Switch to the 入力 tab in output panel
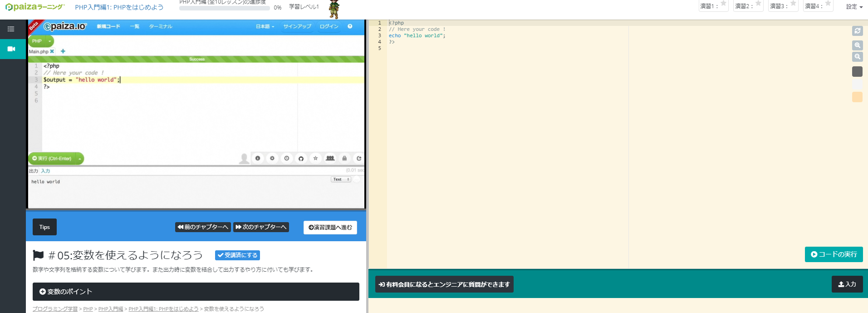This screenshot has width=868, height=313. tap(45, 171)
